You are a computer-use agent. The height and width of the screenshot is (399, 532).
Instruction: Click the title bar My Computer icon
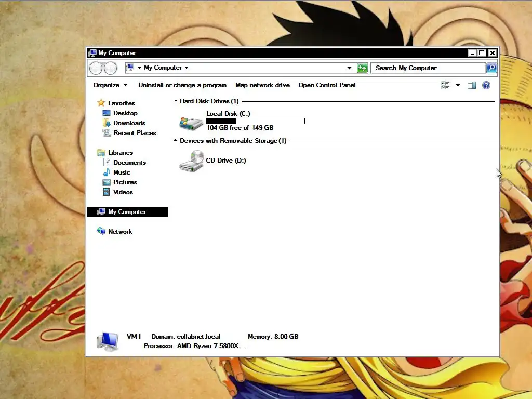point(92,53)
